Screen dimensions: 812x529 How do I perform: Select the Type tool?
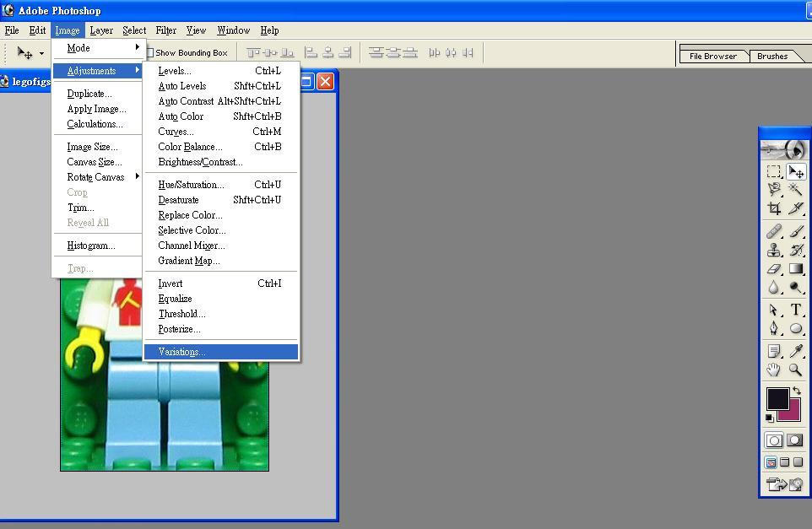pyautogui.click(x=795, y=310)
